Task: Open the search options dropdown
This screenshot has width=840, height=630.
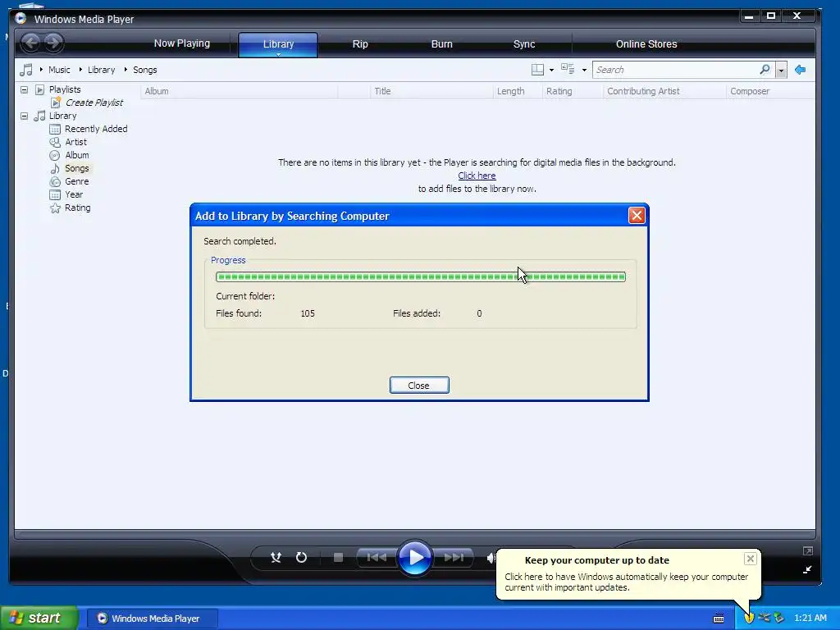Action: click(781, 70)
